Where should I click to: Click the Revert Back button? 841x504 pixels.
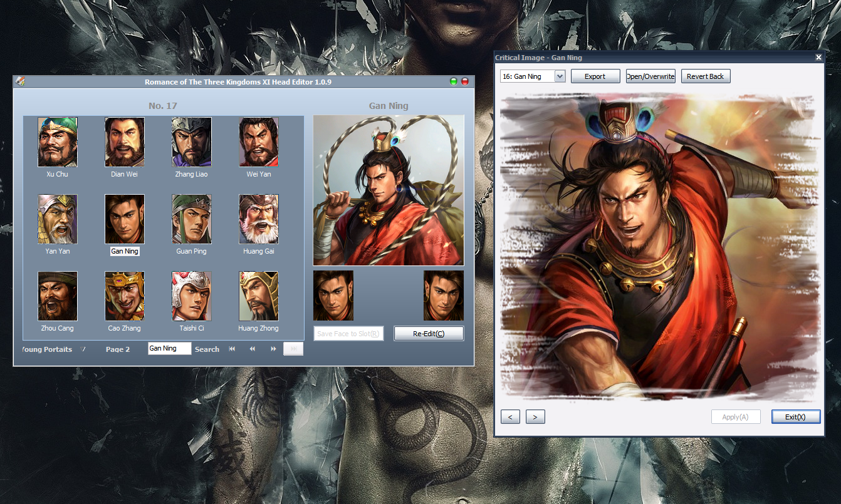tap(706, 76)
